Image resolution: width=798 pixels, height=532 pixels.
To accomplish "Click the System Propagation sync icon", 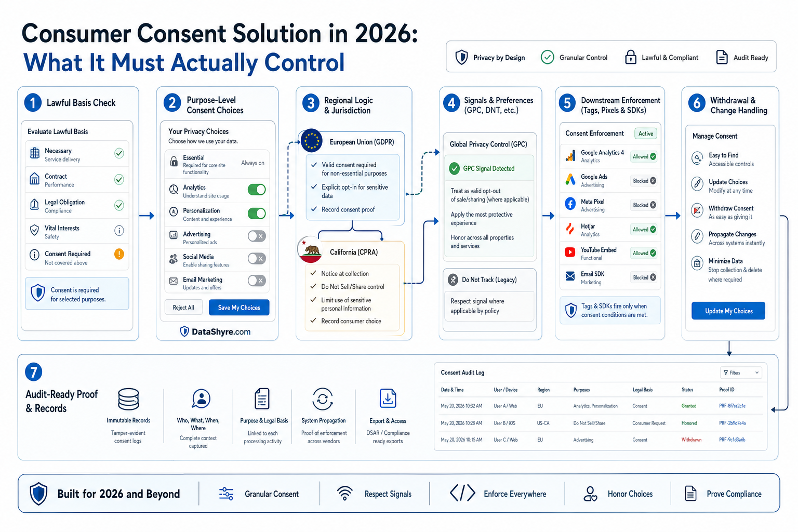I will click(x=323, y=399).
